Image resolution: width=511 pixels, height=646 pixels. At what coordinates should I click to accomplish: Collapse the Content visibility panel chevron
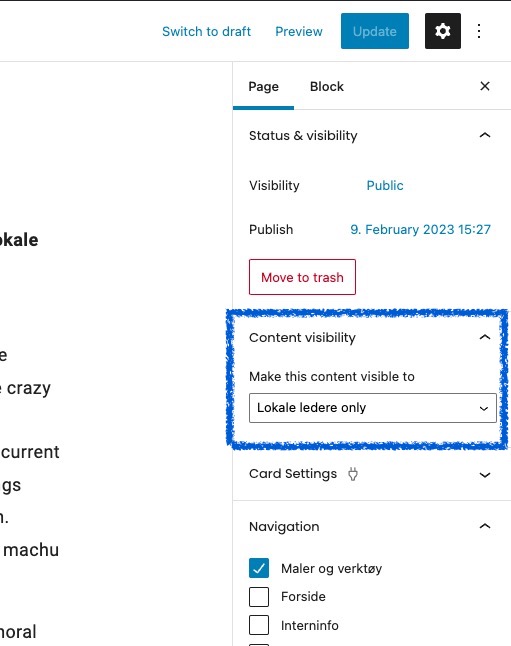[485, 337]
